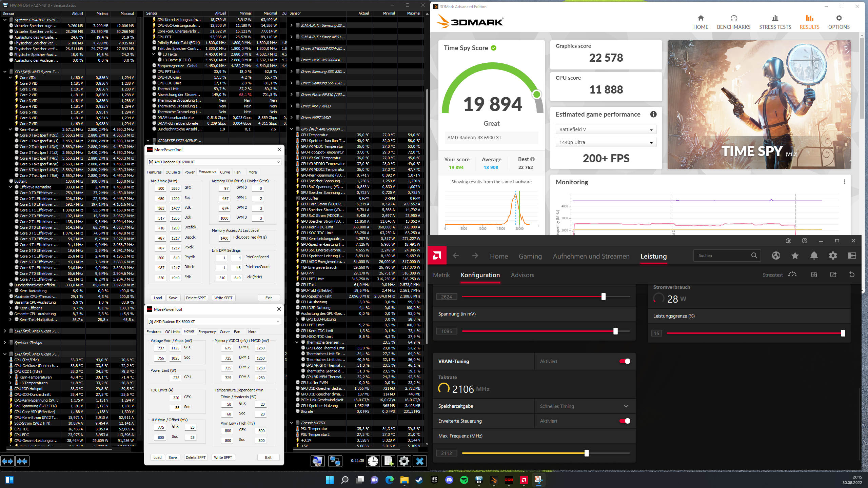Viewport: 868px width, 488px height.
Task: Open 1440p Ultra resolution dropdown
Action: [606, 142]
